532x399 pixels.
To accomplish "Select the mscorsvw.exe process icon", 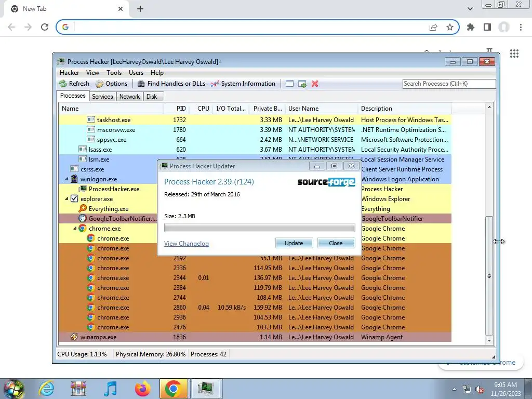I will click(x=90, y=129).
